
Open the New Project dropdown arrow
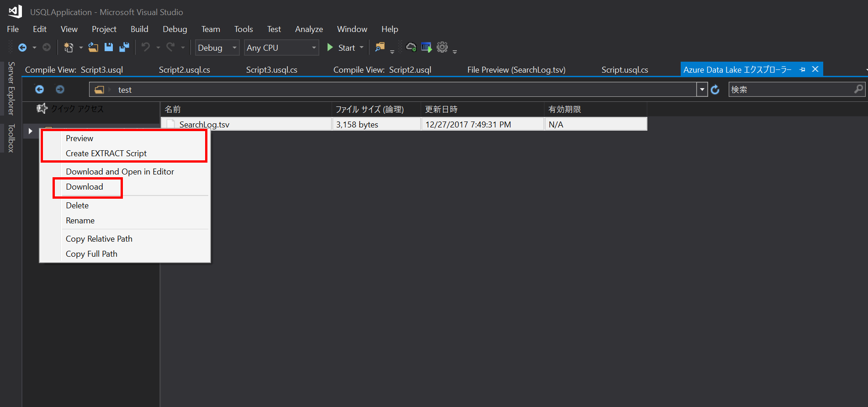[81, 48]
